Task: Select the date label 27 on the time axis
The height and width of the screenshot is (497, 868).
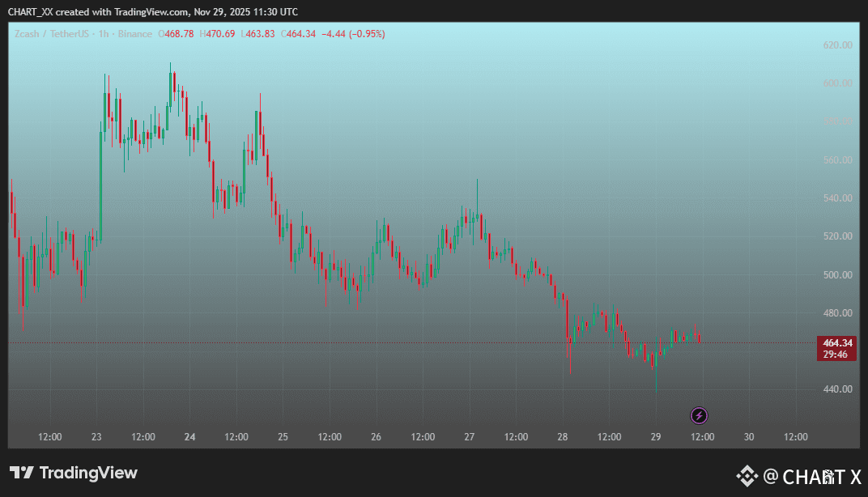Action: click(470, 436)
